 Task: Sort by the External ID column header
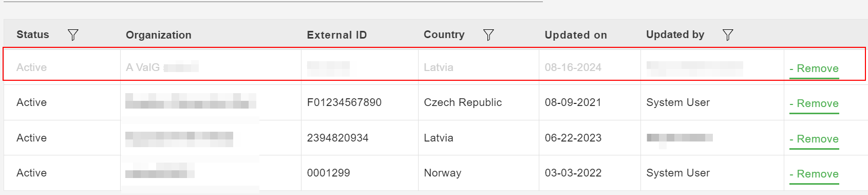tap(337, 35)
